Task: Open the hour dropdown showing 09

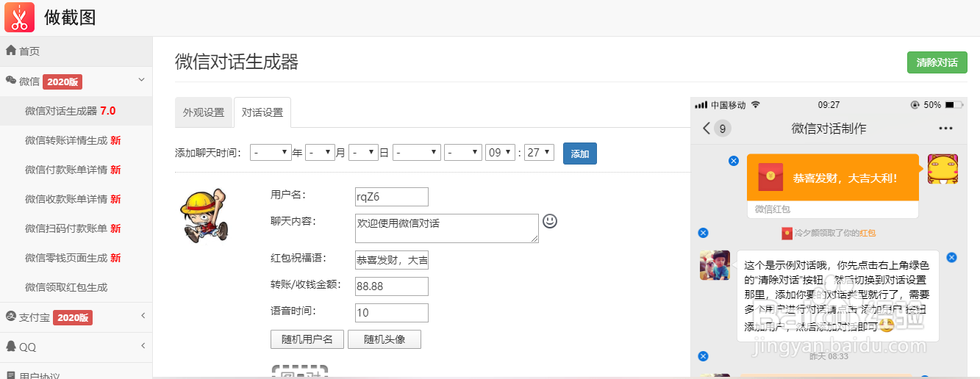Action: (x=500, y=153)
